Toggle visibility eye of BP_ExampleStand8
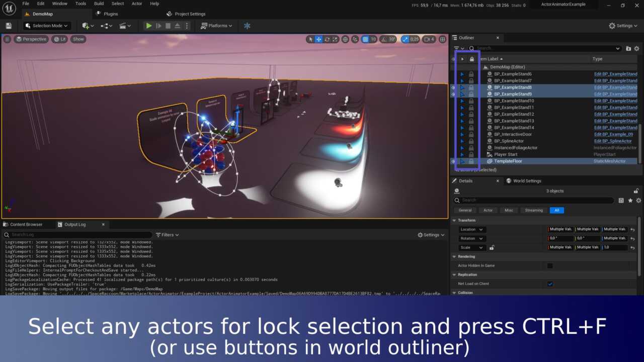The height and width of the screenshot is (362, 644). pos(453,87)
